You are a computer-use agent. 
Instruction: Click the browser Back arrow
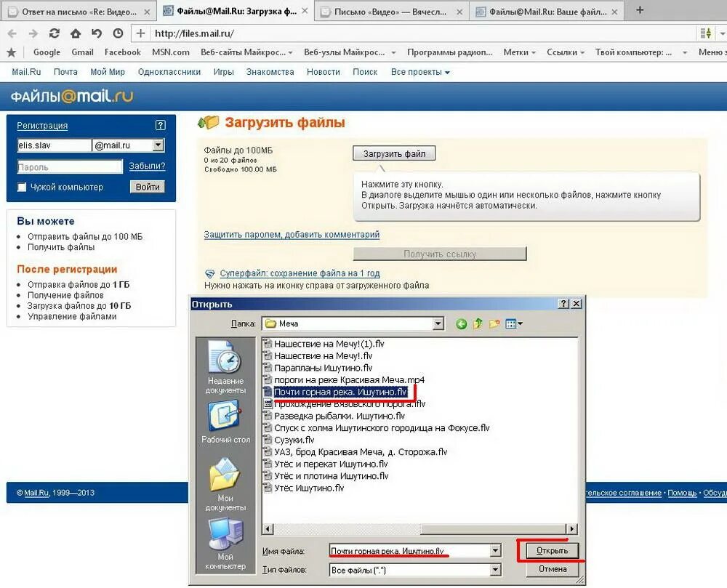coord(12,33)
